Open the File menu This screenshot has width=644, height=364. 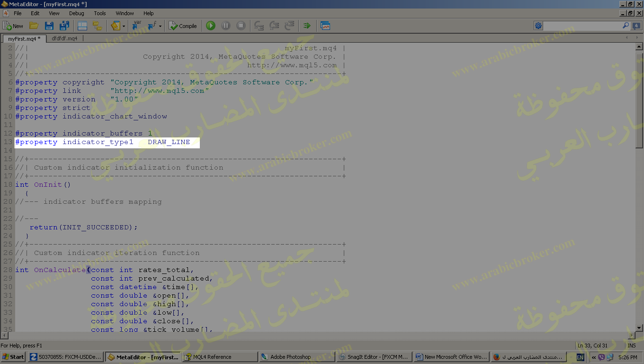pos(18,13)
